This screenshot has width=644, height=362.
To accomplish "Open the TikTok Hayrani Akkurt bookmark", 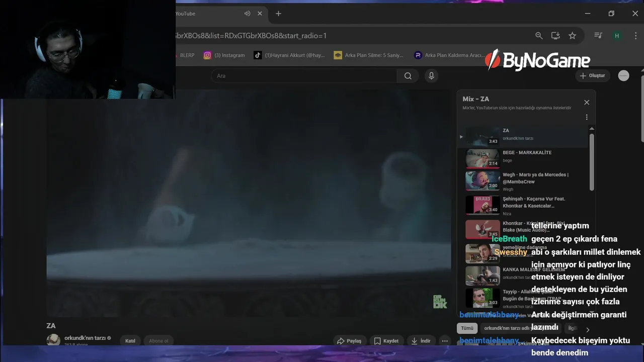I will point(289,55).
